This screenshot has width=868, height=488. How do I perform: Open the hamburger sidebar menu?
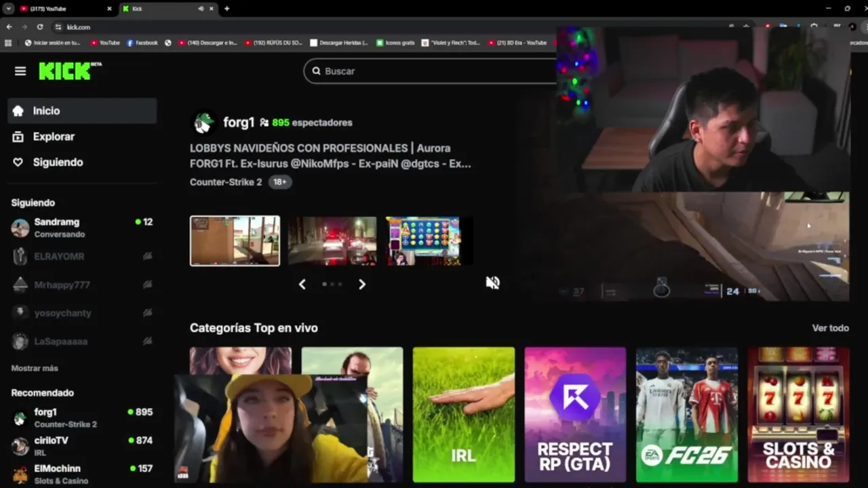(x=20, y=71)
